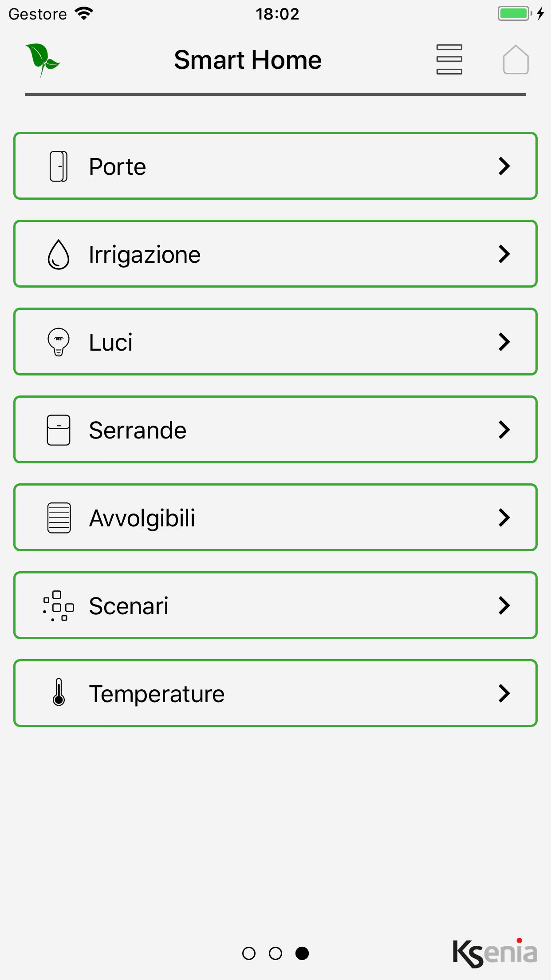Open the hamburger menu icon
551x980 pixels.
(x=449, y=59)
